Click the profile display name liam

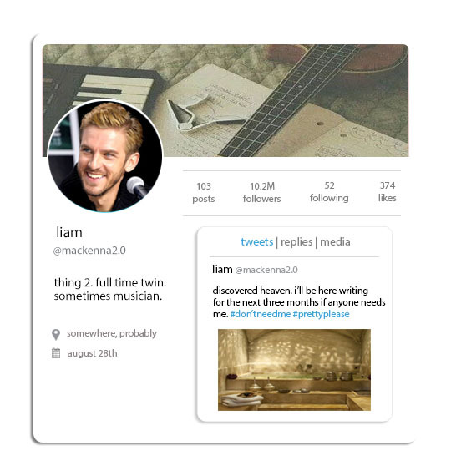coord(69,232)
